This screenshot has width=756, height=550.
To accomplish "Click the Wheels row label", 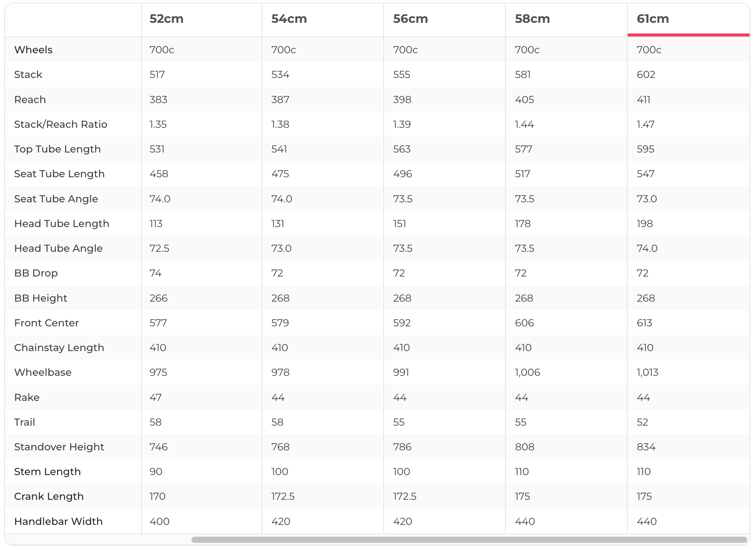I will (33, 50).
